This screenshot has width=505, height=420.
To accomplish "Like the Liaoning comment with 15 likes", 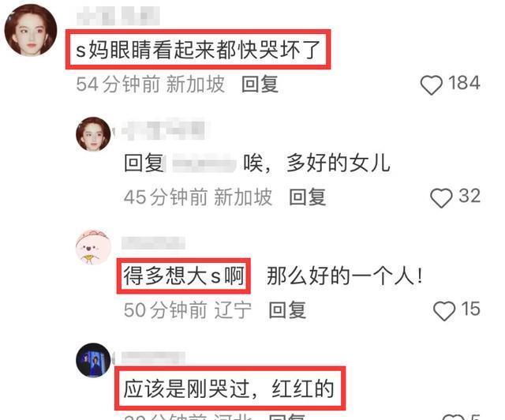I will point(444,311).
